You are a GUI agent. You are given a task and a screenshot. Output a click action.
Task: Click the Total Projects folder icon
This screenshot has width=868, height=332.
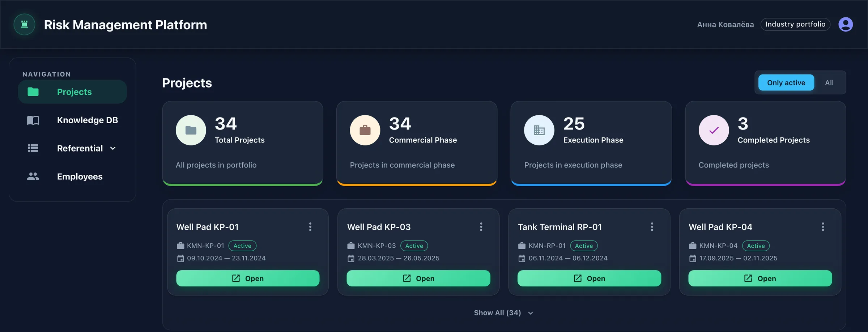tap(191, 130)
